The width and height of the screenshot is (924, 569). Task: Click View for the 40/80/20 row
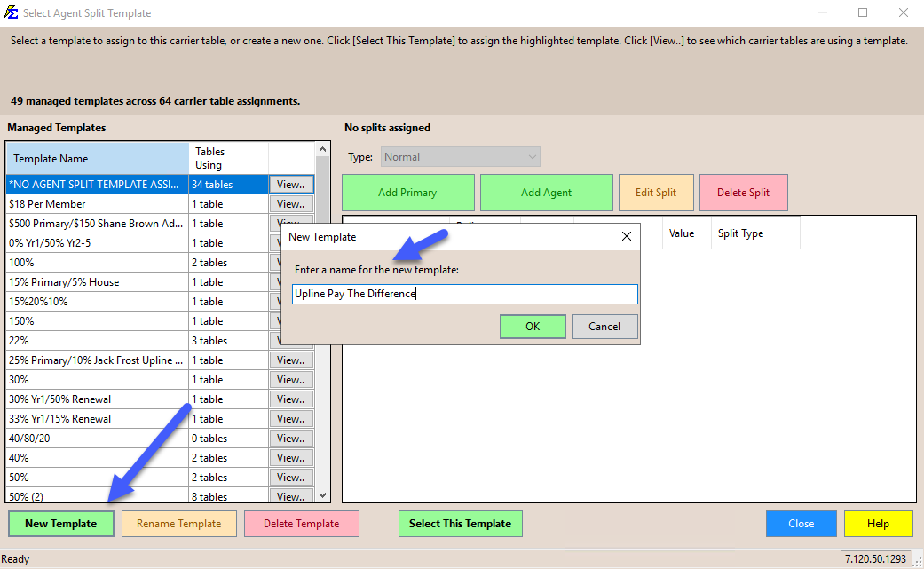[x=291, y=438]
